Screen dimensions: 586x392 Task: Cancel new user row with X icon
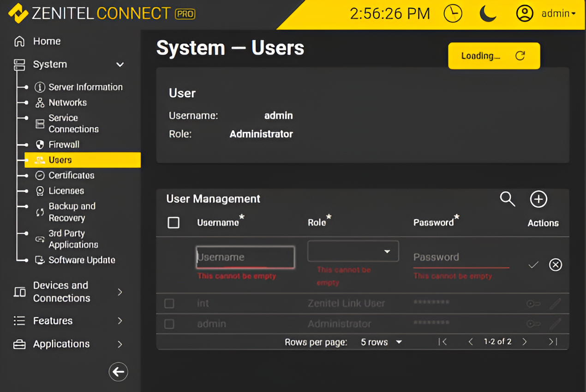pos(555,265)
